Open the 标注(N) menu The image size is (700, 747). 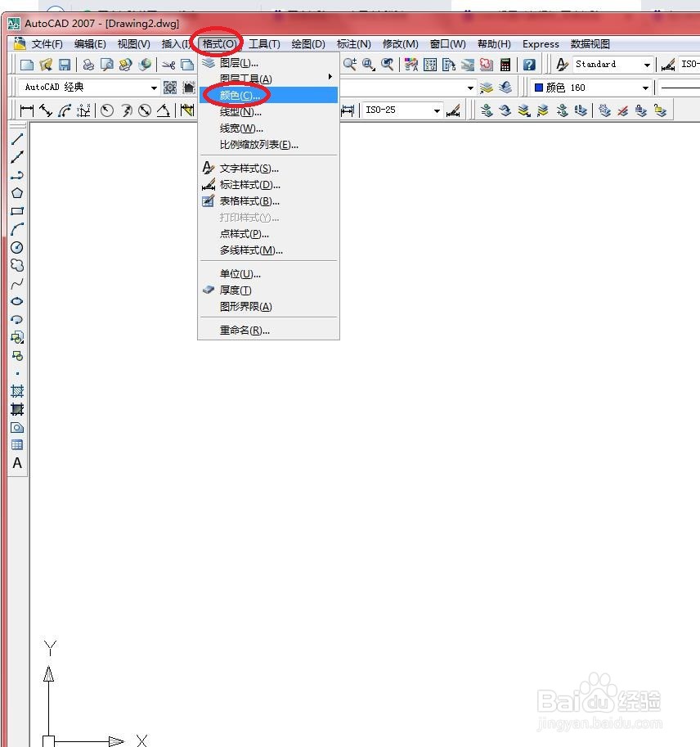pos(354,44)
